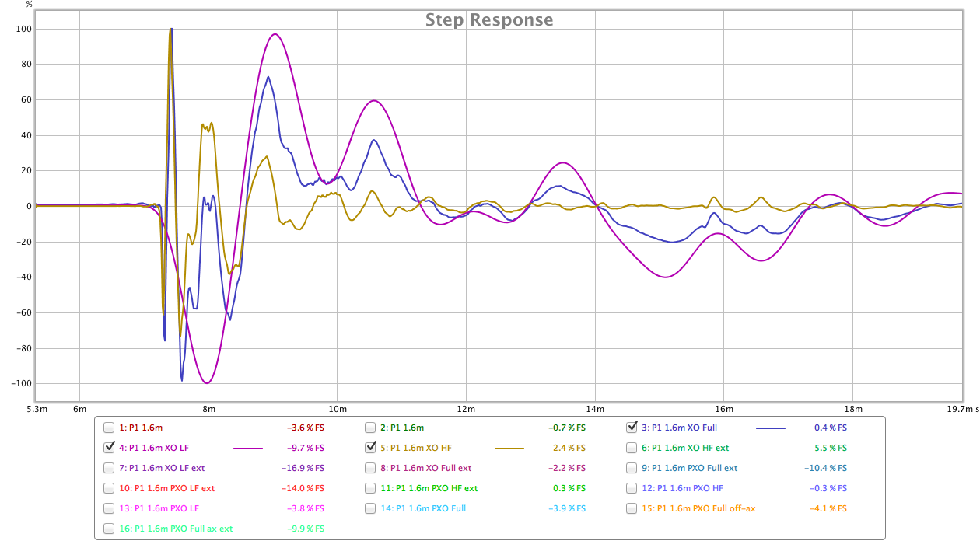This screenshot has height=541, width=980.
Task: Click legend value -4.1 % FS
Action: point(828,508)
